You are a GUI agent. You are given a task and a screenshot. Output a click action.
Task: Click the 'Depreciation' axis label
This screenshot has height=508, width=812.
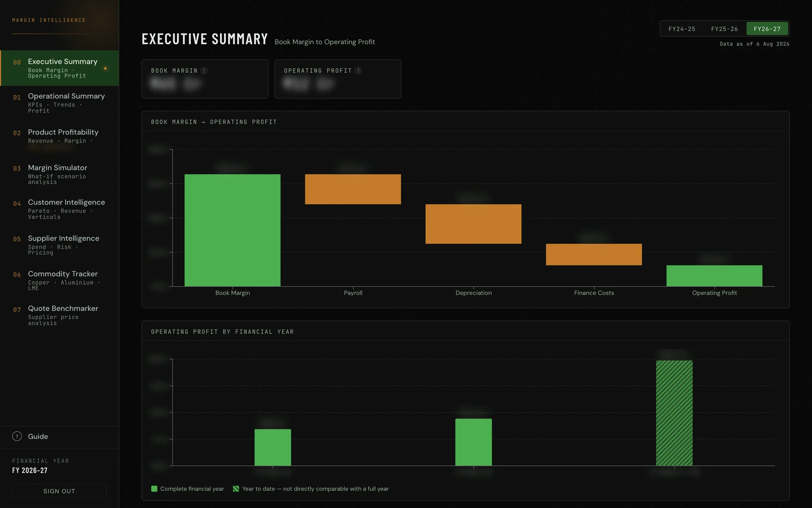coord(473,293)
